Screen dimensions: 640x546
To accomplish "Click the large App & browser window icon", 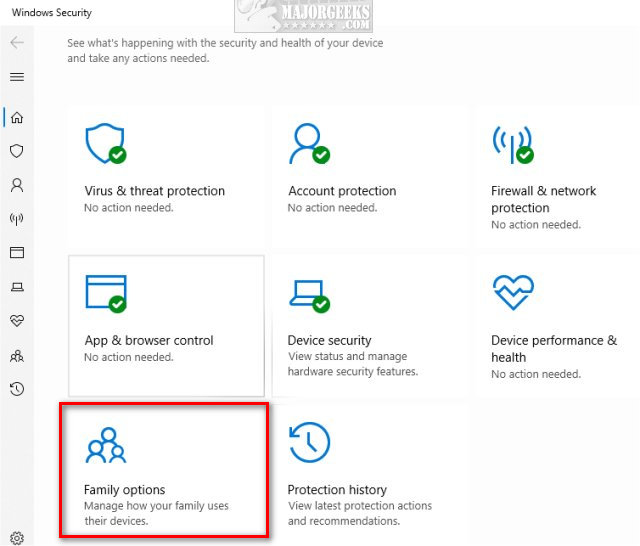I will [106, 293].
